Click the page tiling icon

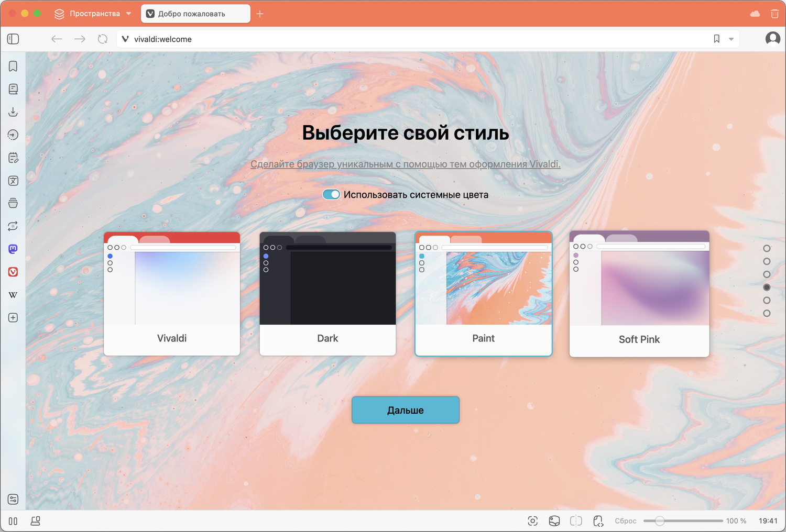(x=576, y=520)
